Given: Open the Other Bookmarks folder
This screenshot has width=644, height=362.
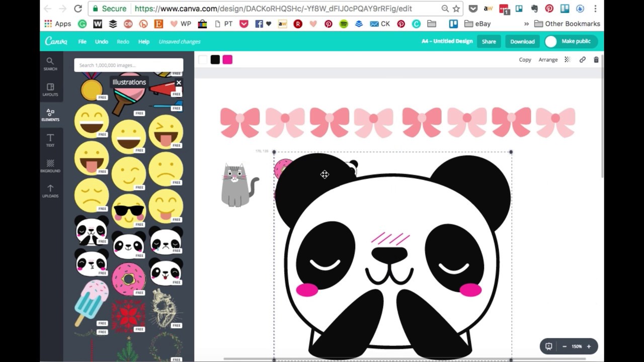Looking at the screenshot, I should pyautogui.click(x=567, y=24).
